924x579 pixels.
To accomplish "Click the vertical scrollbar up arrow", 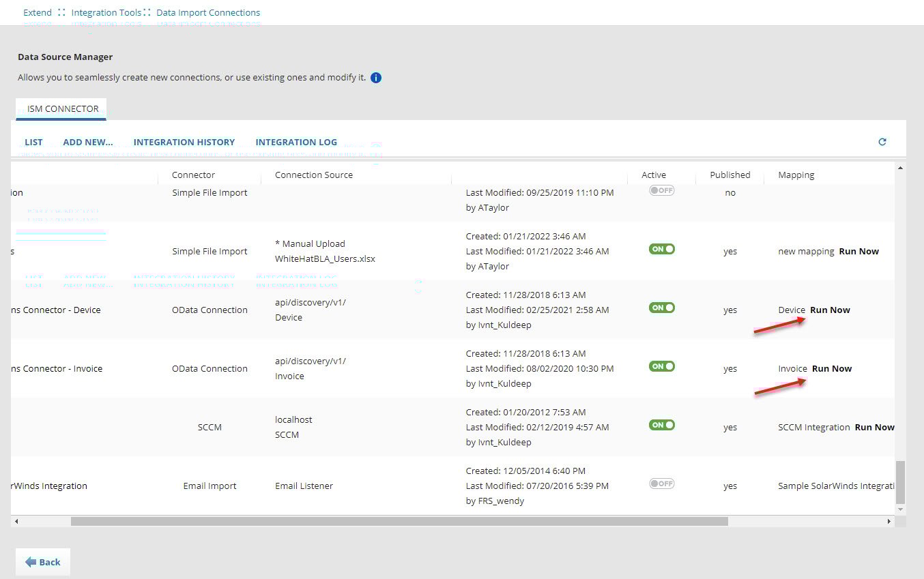I will 900,168.
